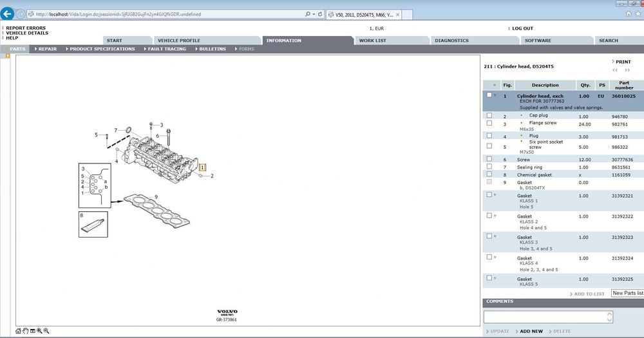Click the browser back arrow button
Viewport: 644px width, 338px height.
click(x=7, y=14)
